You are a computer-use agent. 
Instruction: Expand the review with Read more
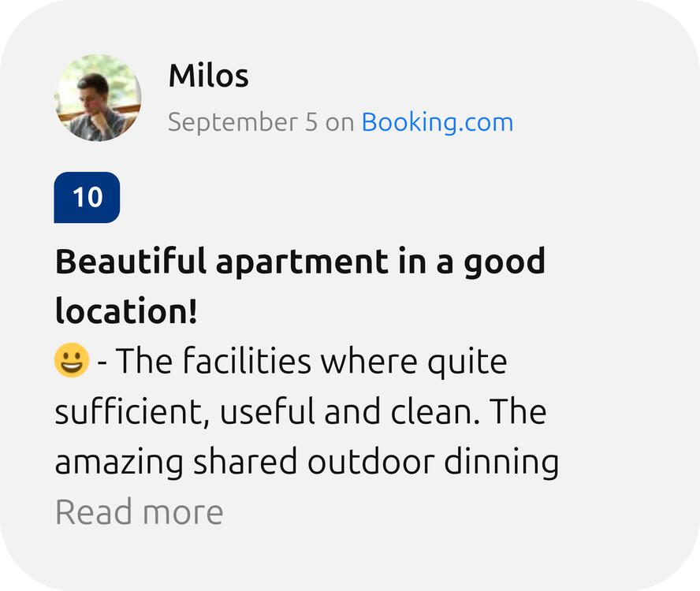click(x=140, y=512)
